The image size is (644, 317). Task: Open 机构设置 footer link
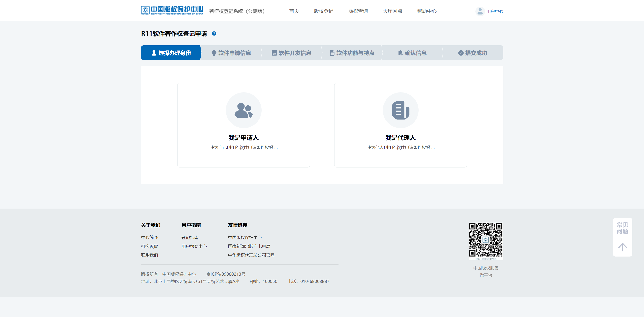pos(150,246)
